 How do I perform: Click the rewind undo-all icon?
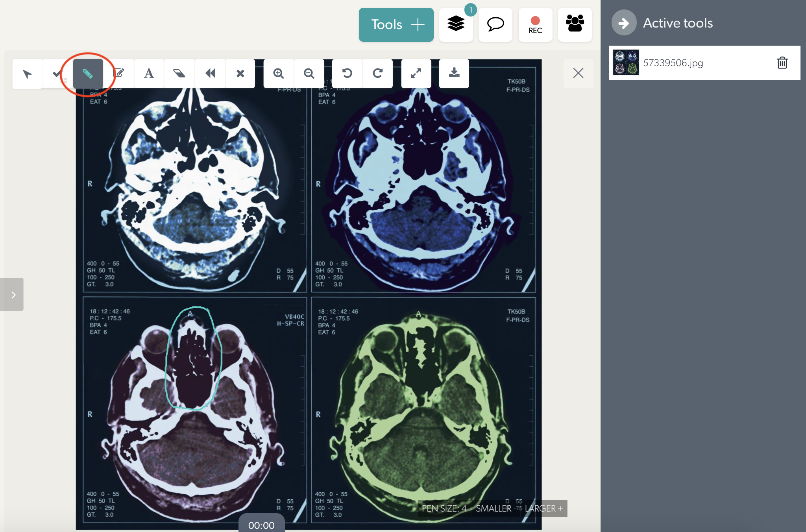[210, 74]
